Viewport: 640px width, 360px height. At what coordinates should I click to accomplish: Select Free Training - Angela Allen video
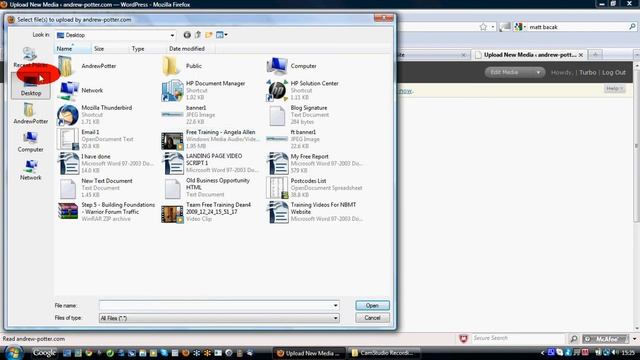(172, 141)
